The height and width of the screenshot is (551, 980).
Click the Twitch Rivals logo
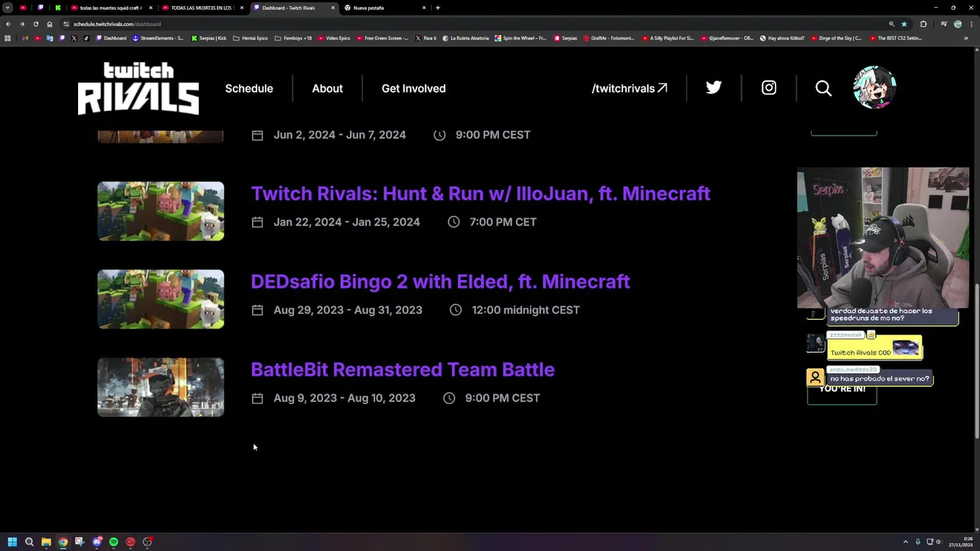(x=139, y=89)
